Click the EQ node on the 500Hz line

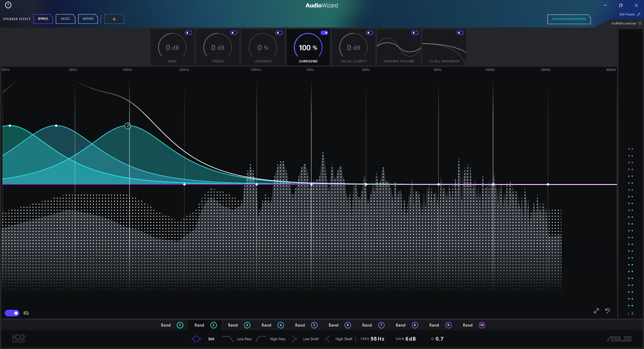point(257,184)
